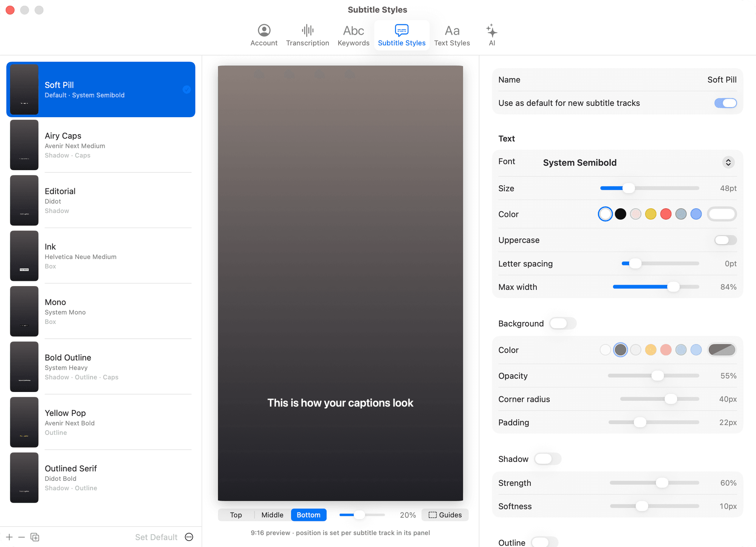Open the custom text color well
This screenshot has height=547, width=756.
pos(722,214)
